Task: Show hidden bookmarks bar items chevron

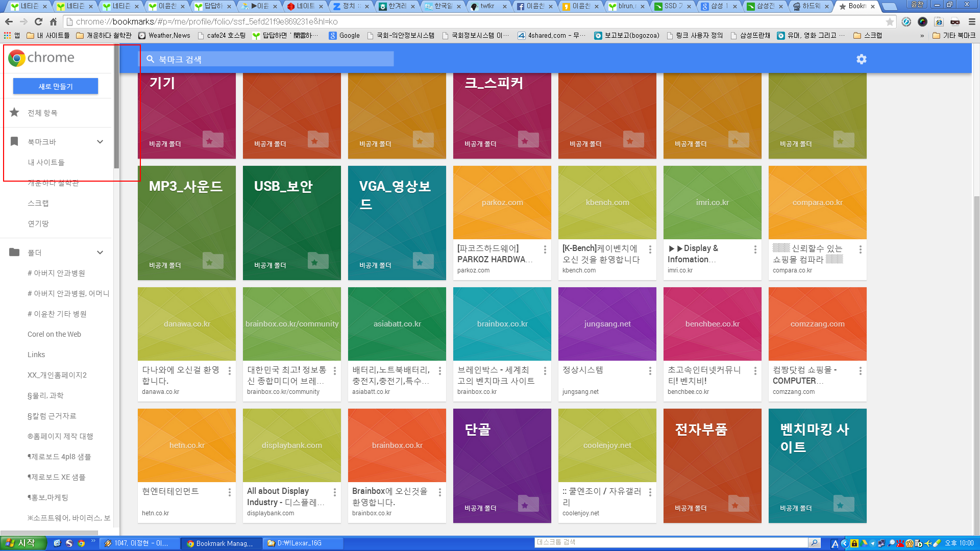Action: pyautogui.click(x=922, y=36)
